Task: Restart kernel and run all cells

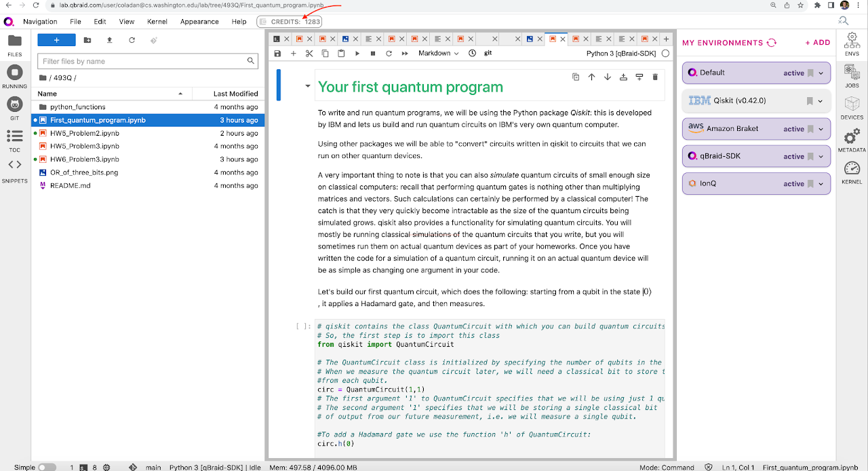Action: pos(405,53)
